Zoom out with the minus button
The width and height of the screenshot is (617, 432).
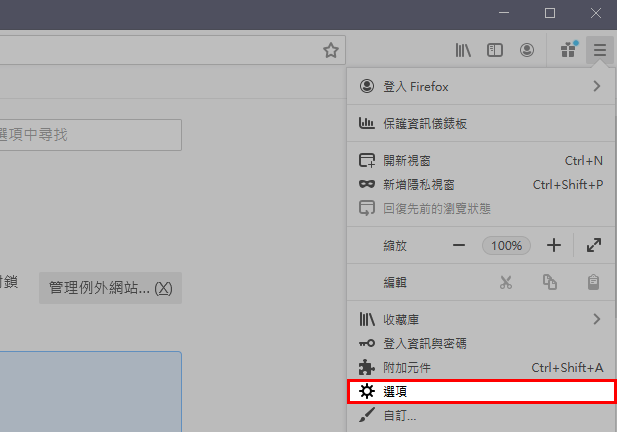(459, 246)
